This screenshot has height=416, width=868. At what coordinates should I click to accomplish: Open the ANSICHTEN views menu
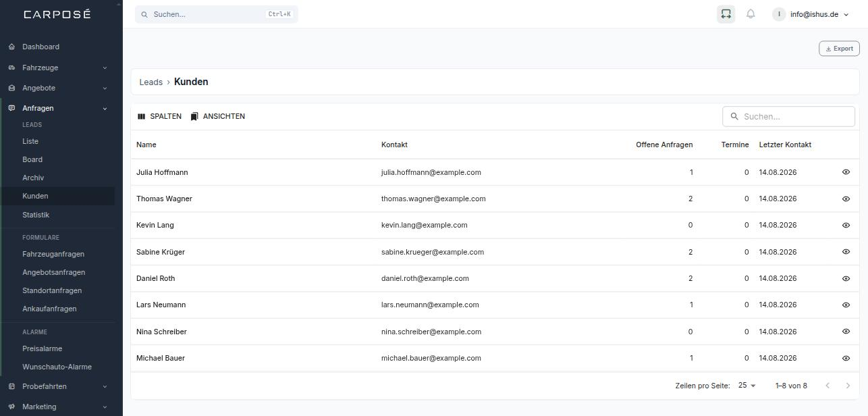click(x=217, y=116)
